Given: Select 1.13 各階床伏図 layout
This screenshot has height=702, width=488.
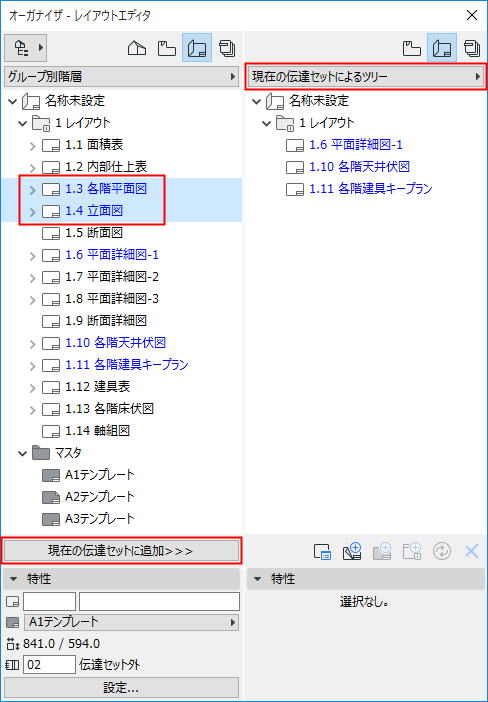Looking at the screenshot, I should (x=109, y=408).
